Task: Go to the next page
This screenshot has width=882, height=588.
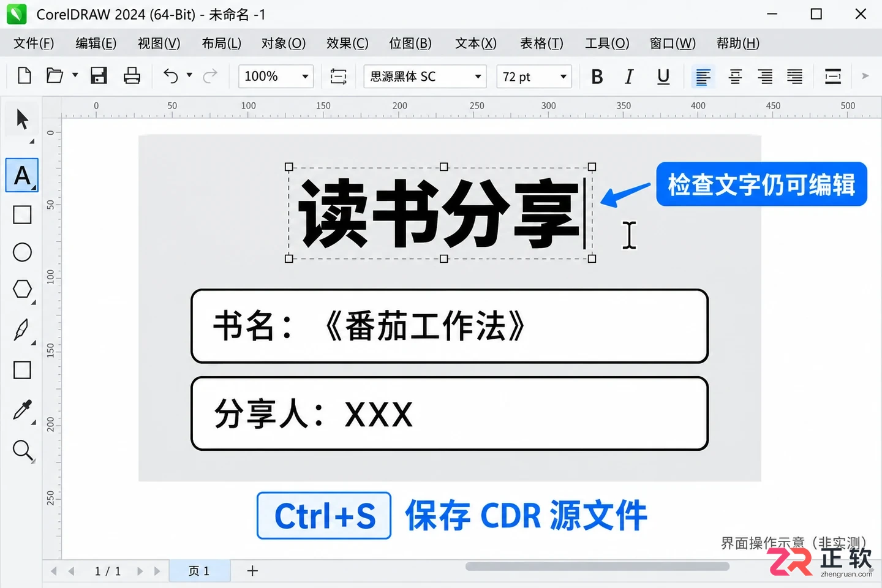Action: coord(140,571)
